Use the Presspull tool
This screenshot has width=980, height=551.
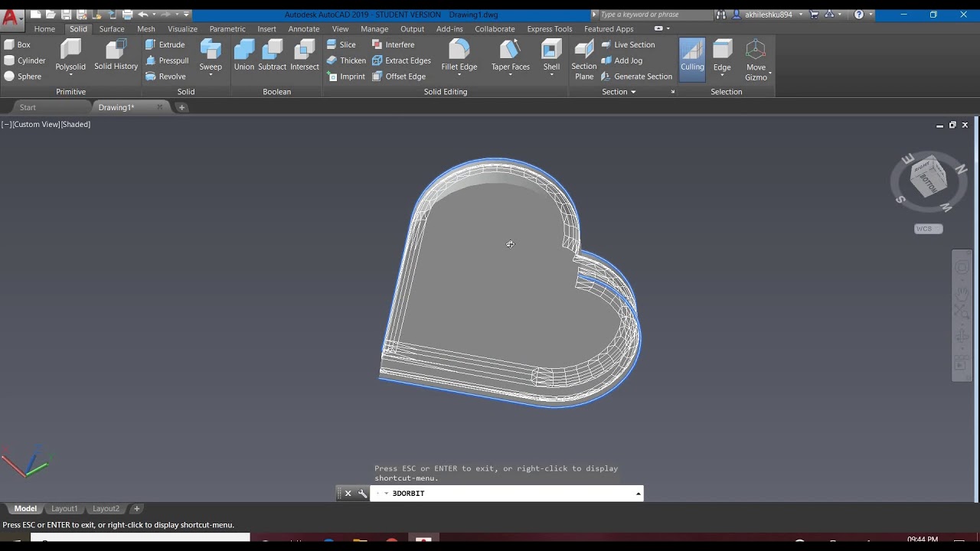(167, 60)
